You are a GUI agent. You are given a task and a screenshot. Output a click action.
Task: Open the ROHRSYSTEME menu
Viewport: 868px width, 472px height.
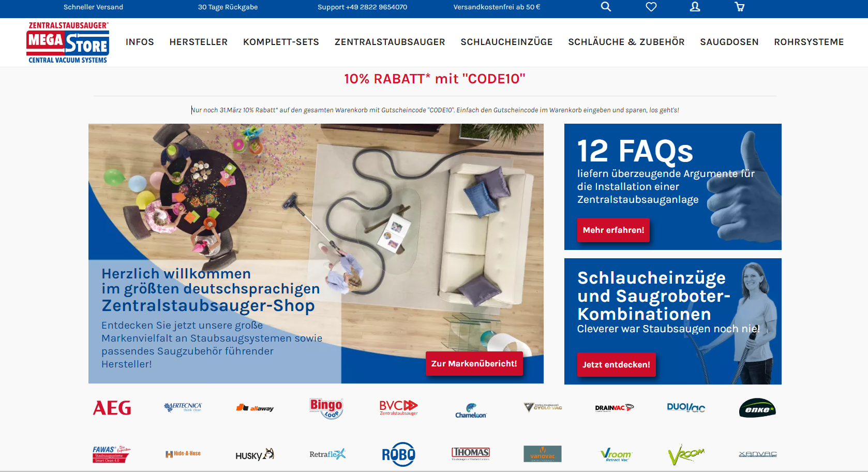[809, 42]
